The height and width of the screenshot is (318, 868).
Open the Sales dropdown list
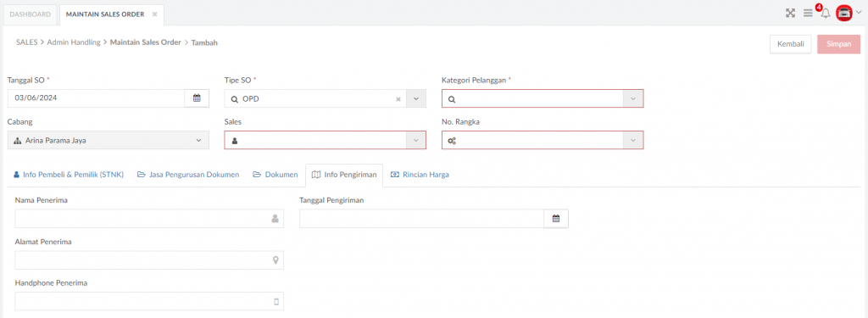pyautogui.click(x=416, y=141)
